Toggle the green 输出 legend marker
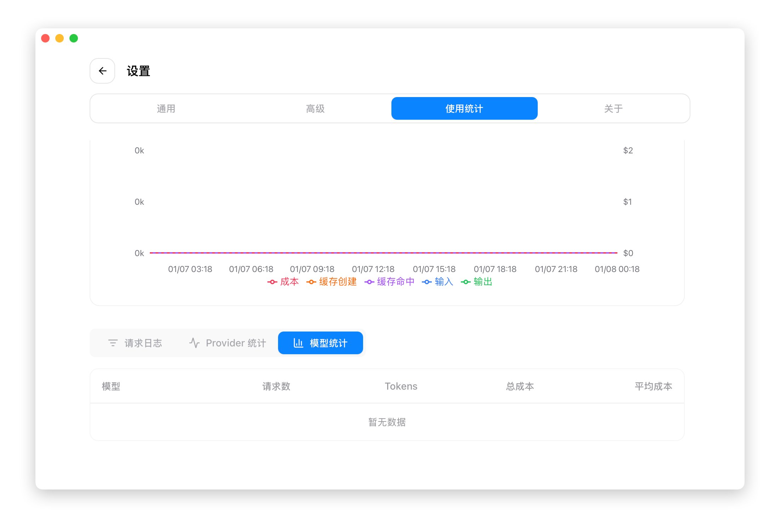 coord(465,282)
